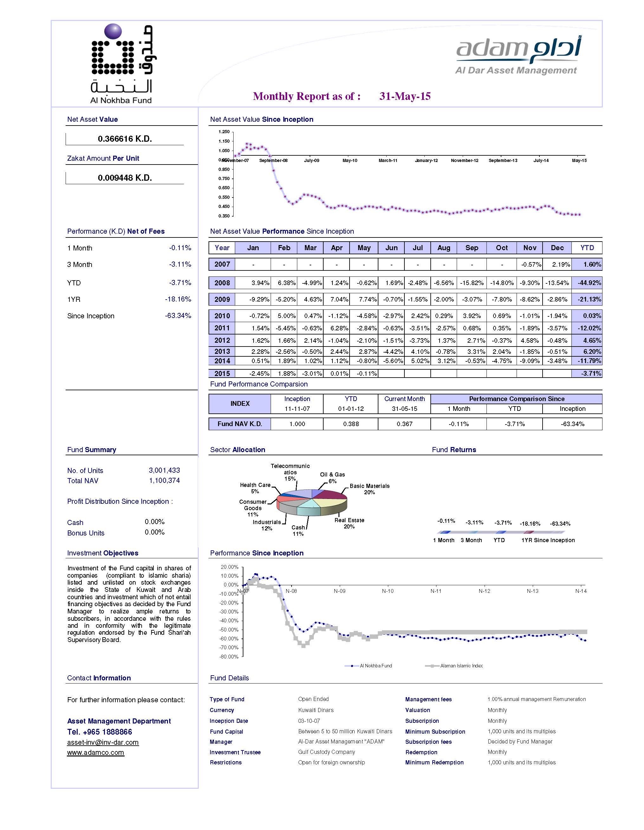Click the Bonus Units label
This screenshot has height=830, width=644.
(x=86, y=533)
